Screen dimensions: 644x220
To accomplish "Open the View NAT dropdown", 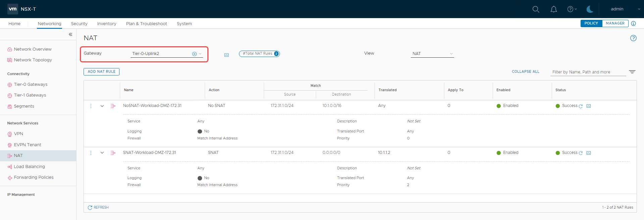I will (x=432, y=54).
